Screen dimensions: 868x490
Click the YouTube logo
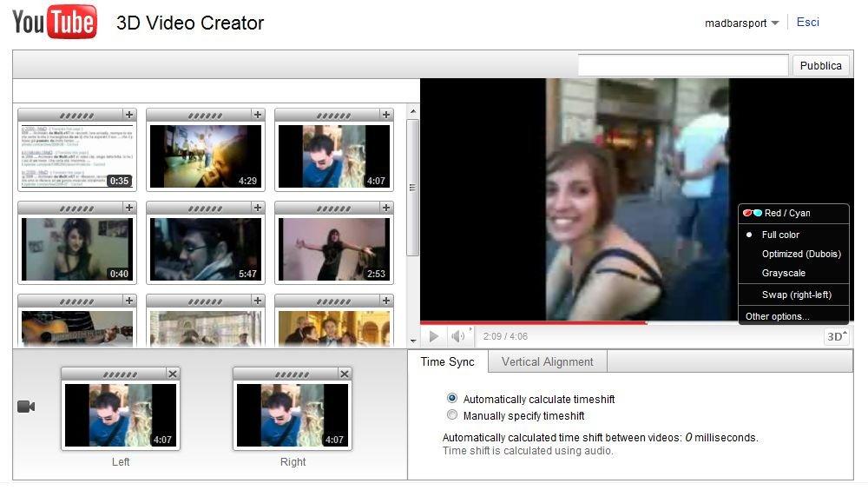[54, 22]
